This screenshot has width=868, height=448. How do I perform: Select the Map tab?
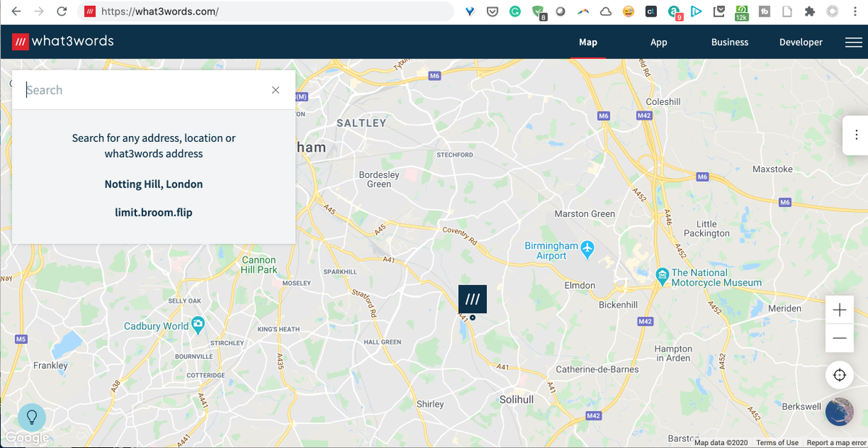[x=588, y=42]
